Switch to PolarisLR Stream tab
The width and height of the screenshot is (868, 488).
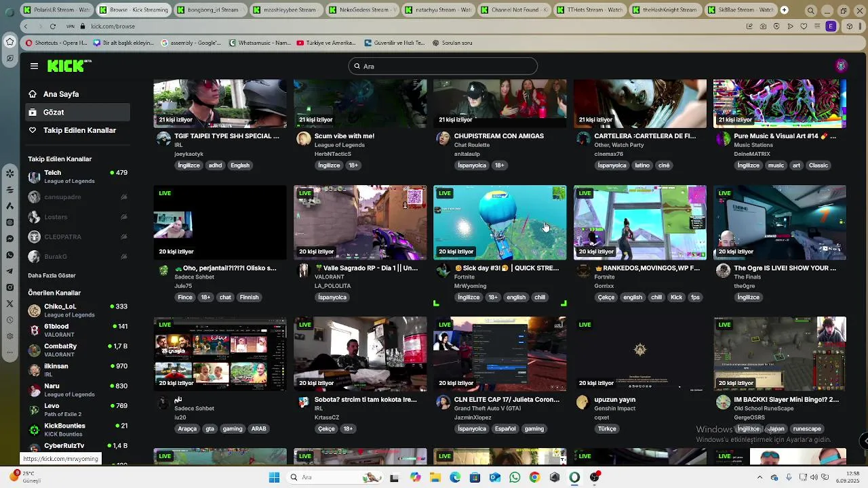pyautogui.click(x=57, y=10)
